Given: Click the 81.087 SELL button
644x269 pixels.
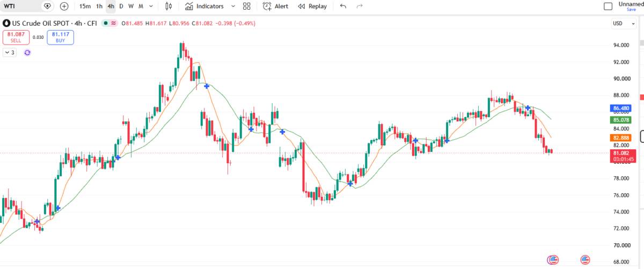Looking at the screenshot, I should point(15,37).
